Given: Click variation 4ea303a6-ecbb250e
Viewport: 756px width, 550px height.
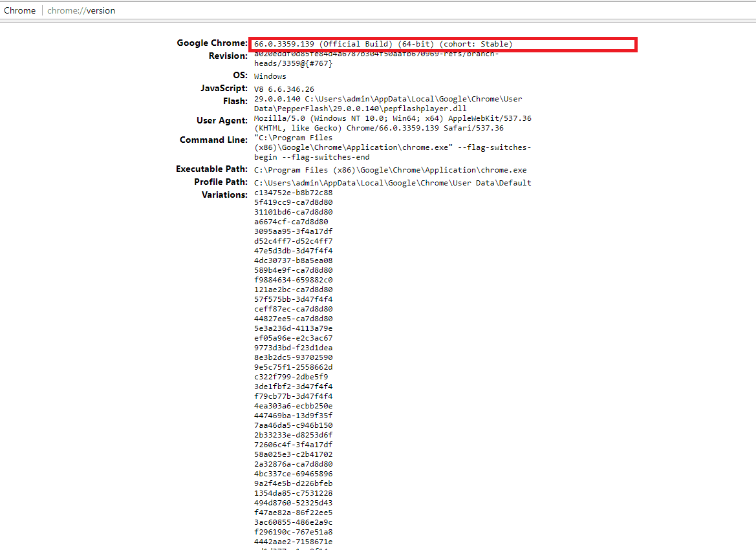Looking at the screenshot, I should pyautogui.click(x=293, y=406).
